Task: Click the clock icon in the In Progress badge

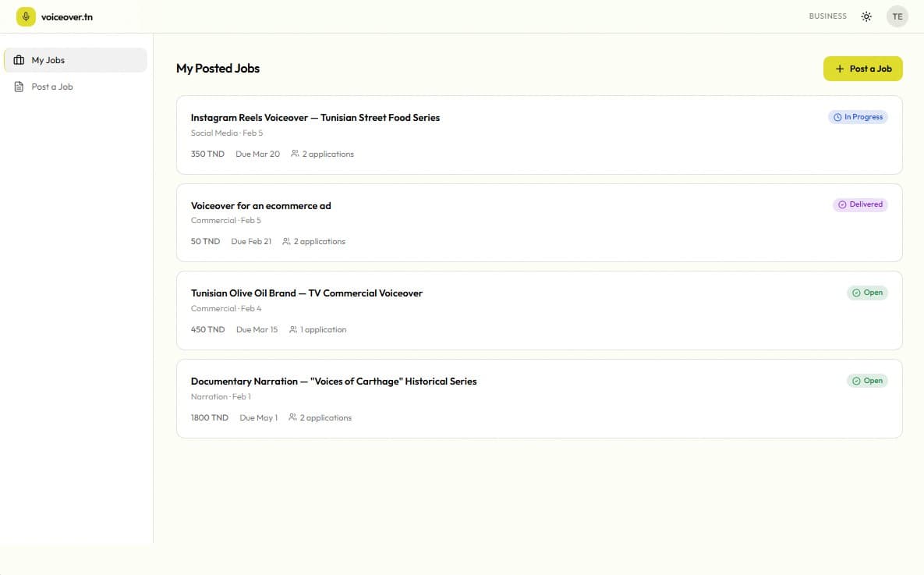Action: click(x=836, y=116)
